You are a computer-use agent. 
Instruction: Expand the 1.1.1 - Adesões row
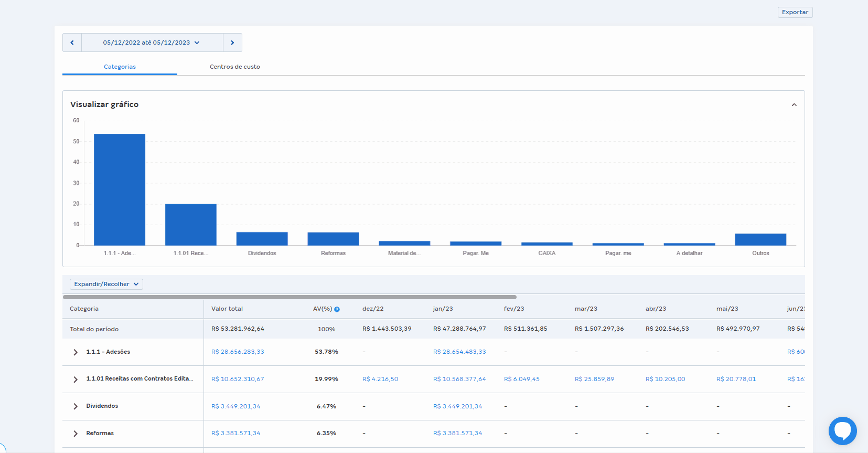pos(76,352)
